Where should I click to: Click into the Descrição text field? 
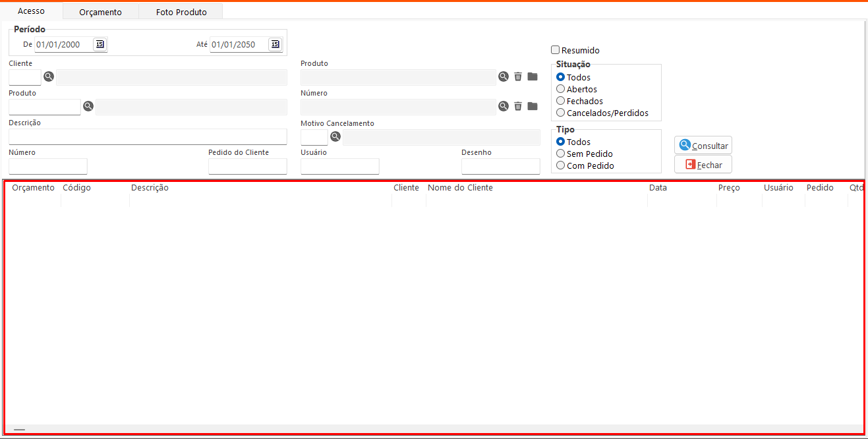[x=148, y=136]
